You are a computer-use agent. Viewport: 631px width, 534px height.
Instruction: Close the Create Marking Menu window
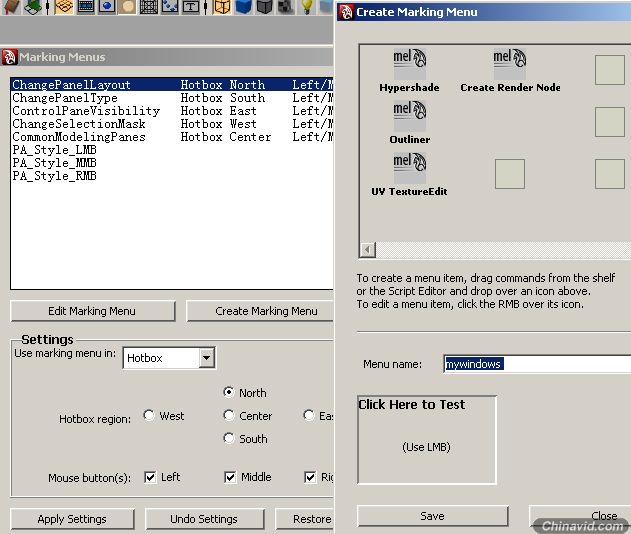[x=580, y=516]
